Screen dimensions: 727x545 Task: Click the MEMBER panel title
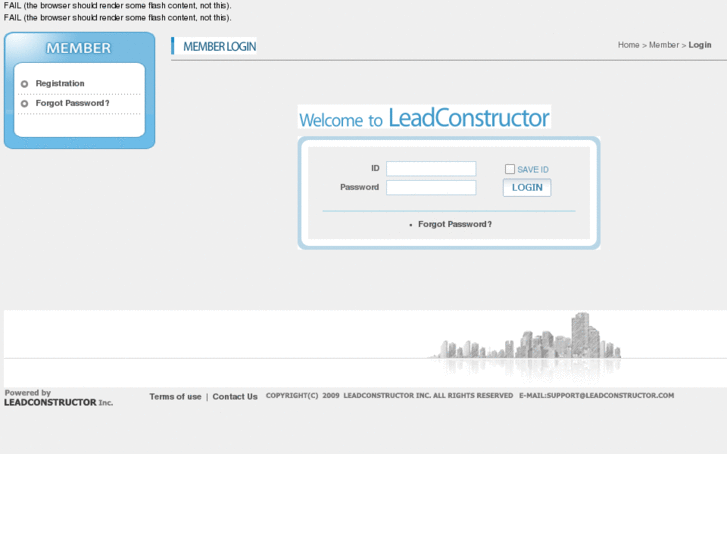click(78, 48)
